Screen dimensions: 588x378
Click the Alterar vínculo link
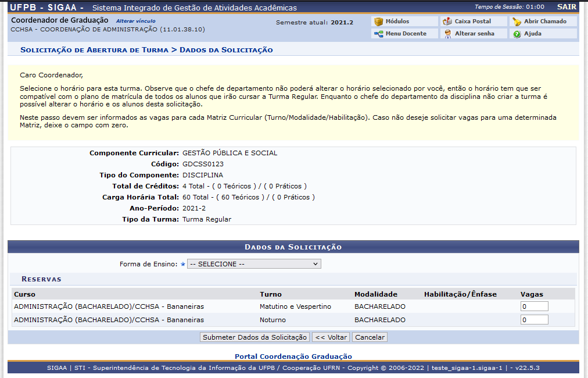(x=135, y=21)
